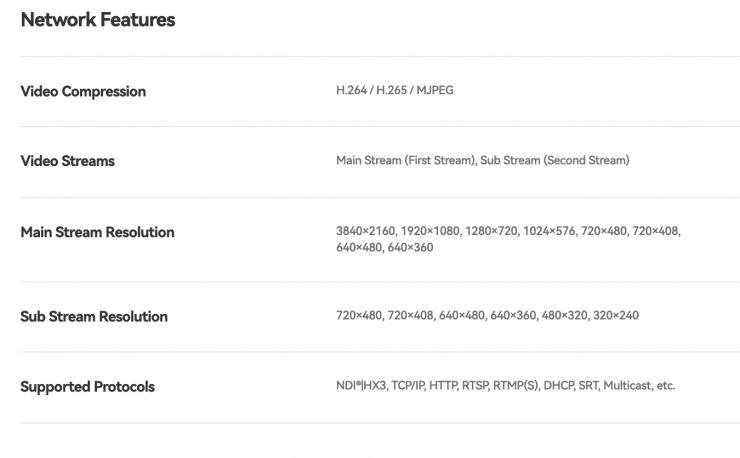Click the 640×480, 640×360 second line
The width and height of the screenshot is (740, 458).
point(385,247)
